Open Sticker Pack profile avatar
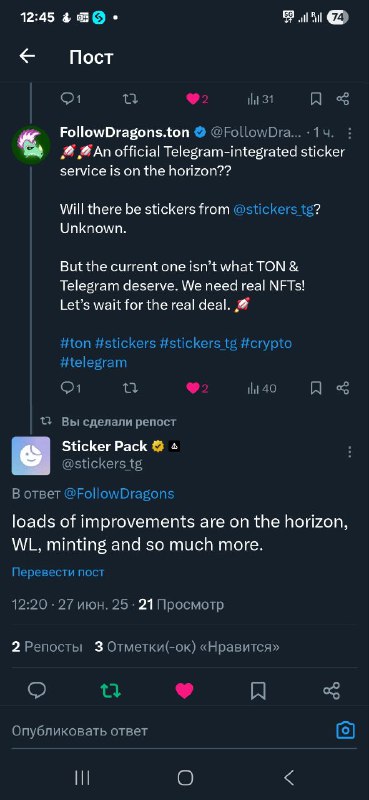This screenshot has height=800, width=369. 31,456
